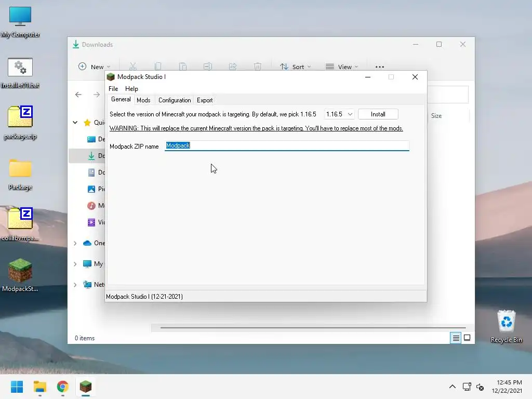Image resolution: width=532 pixels, height=399 pixels.
Task: Select the Package folder desktop icon
Action: click(20, 175)
